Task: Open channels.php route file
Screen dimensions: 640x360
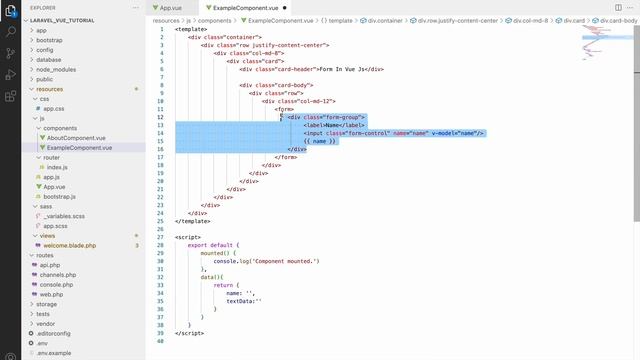Action: point(58,275)
